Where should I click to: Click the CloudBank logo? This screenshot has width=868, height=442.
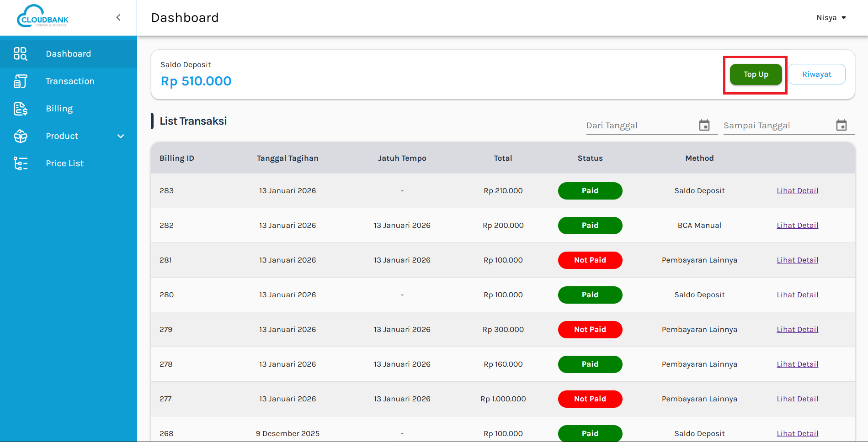[x=43, y=17]
